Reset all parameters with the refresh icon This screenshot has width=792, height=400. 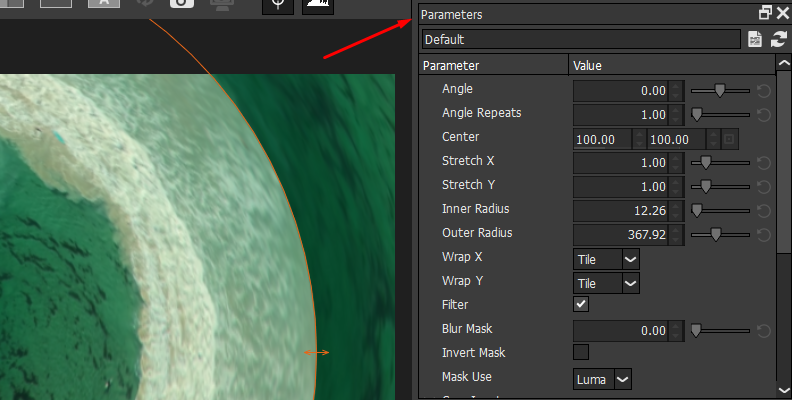[x=779, y=39]
